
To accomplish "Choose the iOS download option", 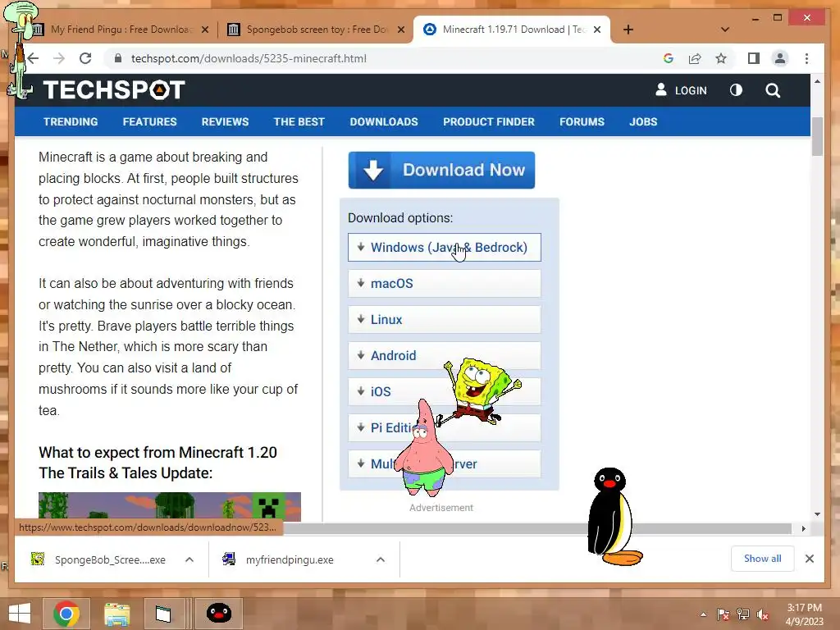I will coord(444,391).
